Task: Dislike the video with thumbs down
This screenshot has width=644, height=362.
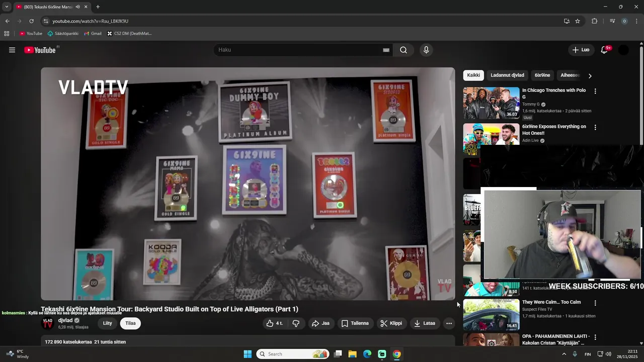Action: click(x=296, y=323)
